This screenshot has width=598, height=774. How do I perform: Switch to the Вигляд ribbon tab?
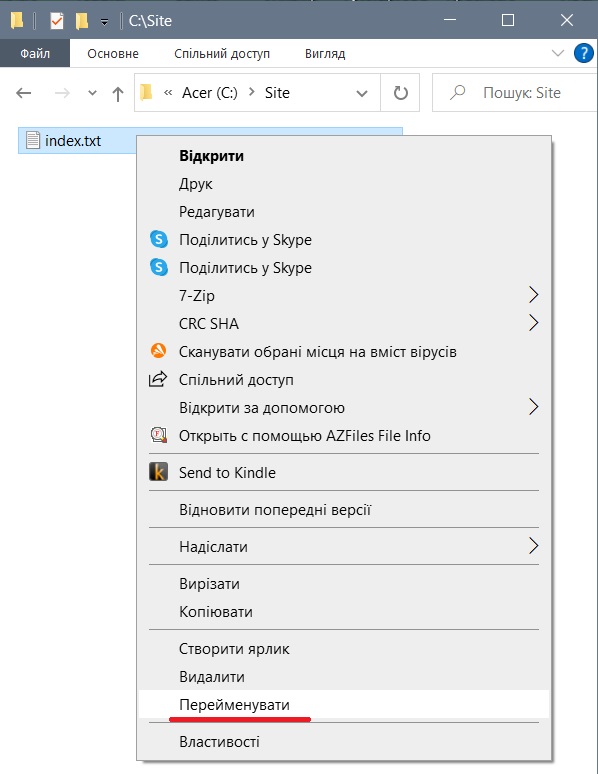click(325, 53)
